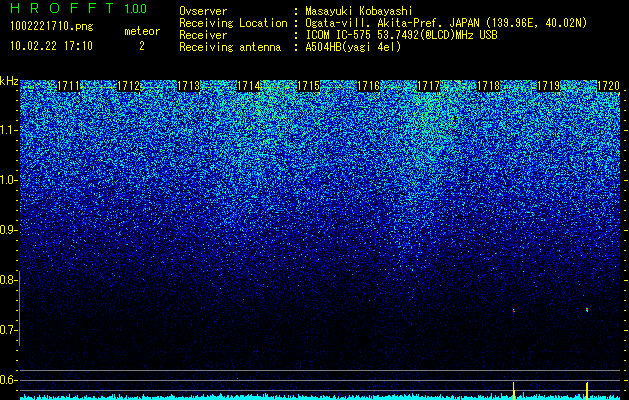Click the observer name Masayuki Kobayashi
This screenshot has height=400, width=629.
pos(359,11)
